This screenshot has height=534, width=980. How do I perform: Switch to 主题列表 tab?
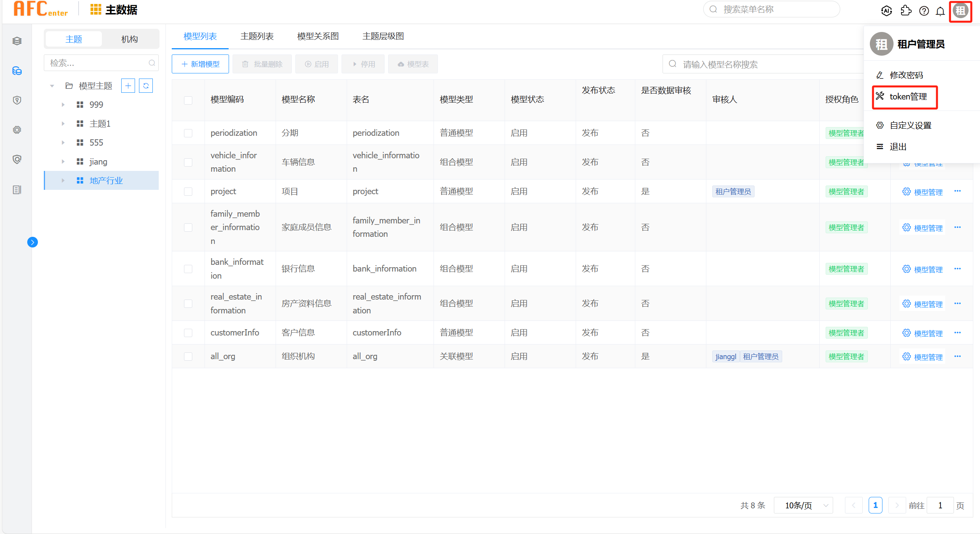coord(257,36)
